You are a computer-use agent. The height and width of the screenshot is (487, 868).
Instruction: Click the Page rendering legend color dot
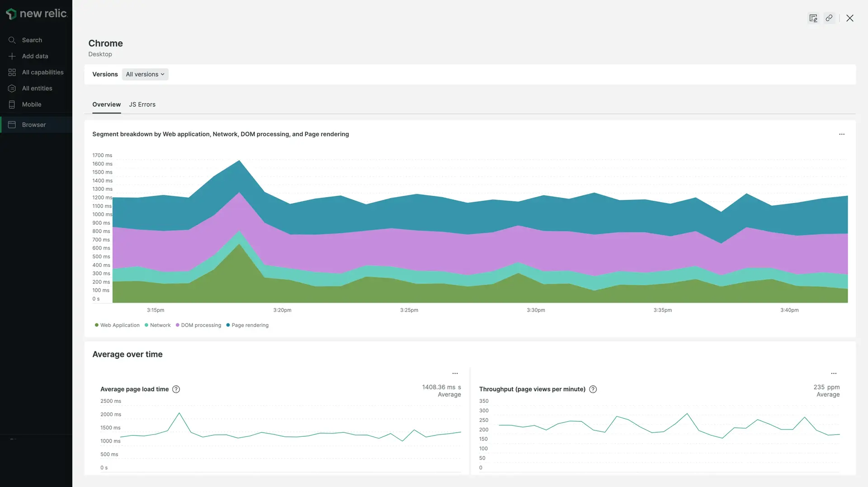(228, 325)
